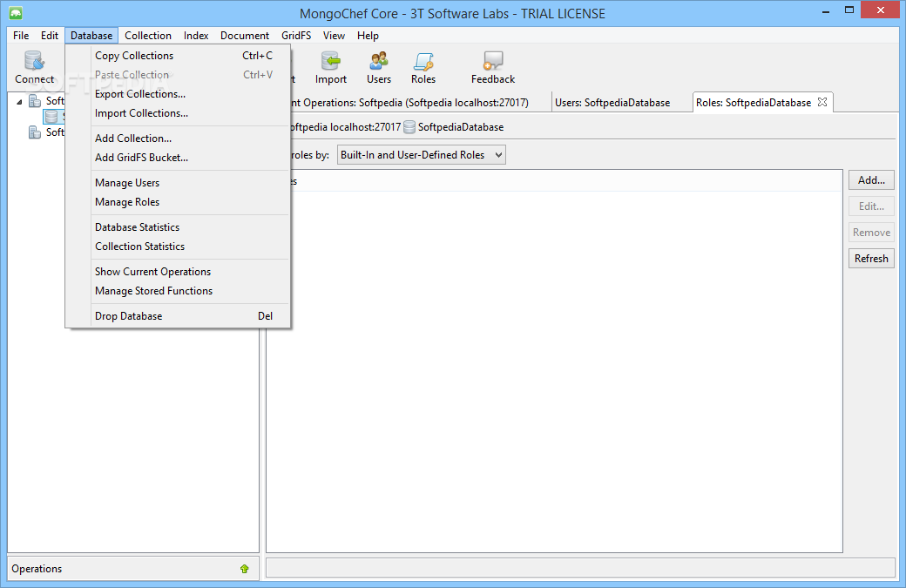The height and width of the screenshot is (588, 906).
Task: Close the open Database menu
Action: point(91,35)
